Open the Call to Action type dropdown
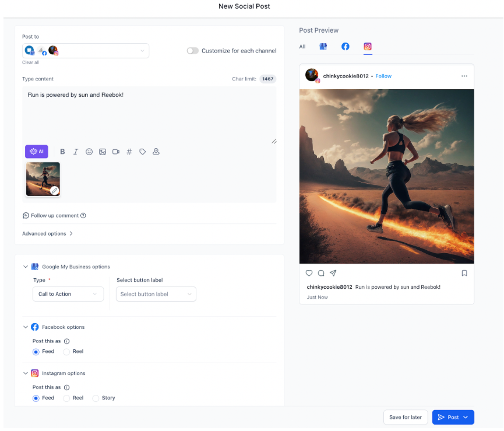The image size is (504, 431). click(x=68, y=295)
